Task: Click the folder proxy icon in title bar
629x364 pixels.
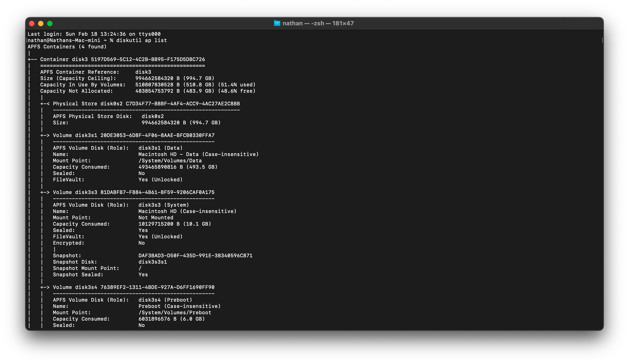Action: click(x=277, y=24)
